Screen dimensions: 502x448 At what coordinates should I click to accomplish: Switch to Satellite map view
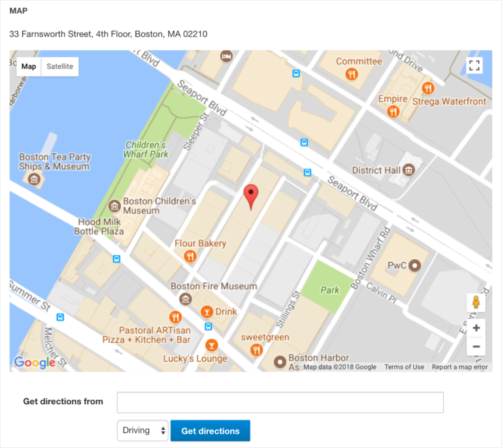[60, 67]
